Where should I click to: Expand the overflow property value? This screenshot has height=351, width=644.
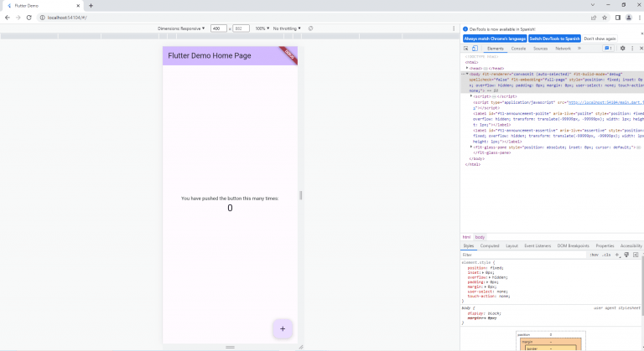tap(490, 277)
